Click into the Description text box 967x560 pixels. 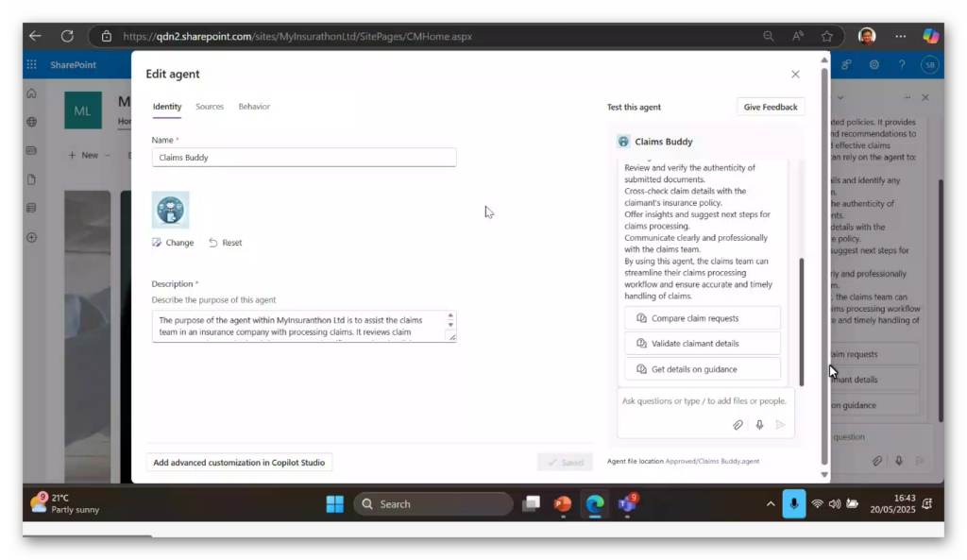click(x=304, y=326)
